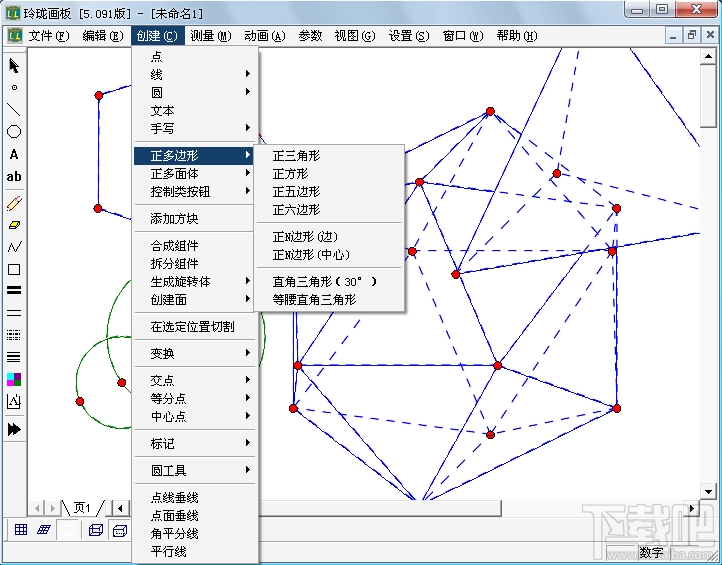The width and height of the screenshot is (722, 565).
Task: Select the text 'A' tool
Action: (x=14, y=154)
